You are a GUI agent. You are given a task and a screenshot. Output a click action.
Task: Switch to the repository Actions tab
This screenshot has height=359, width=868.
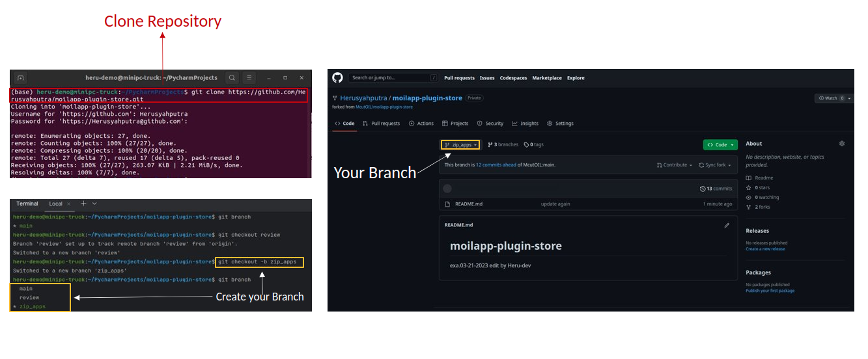coord(421,124)
